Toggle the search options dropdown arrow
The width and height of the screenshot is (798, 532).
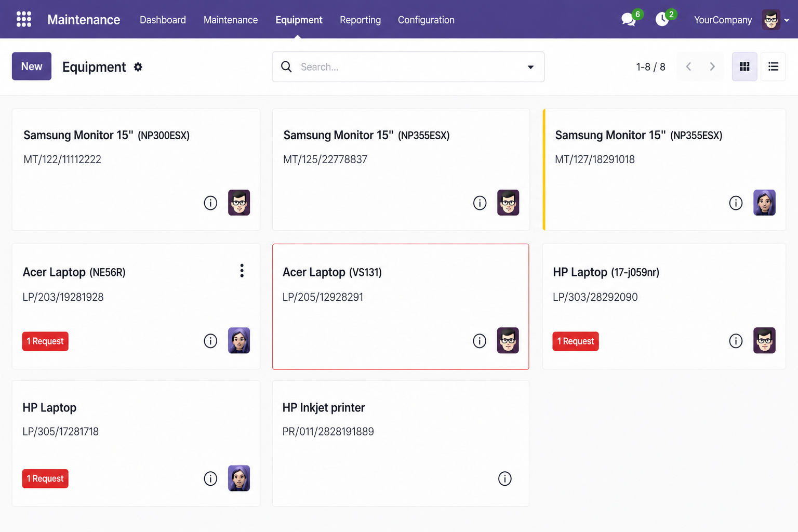click(530, 67)
